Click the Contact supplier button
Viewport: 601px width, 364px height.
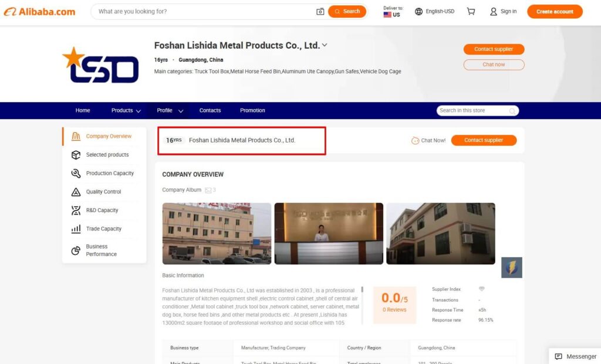(x=494, y=49)
